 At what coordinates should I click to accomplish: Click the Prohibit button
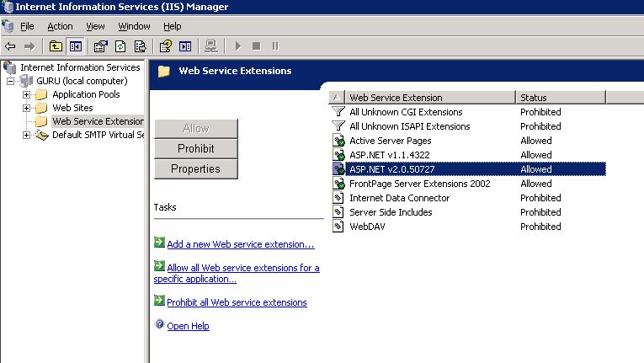pyautogui.click(x=196, y=149)
